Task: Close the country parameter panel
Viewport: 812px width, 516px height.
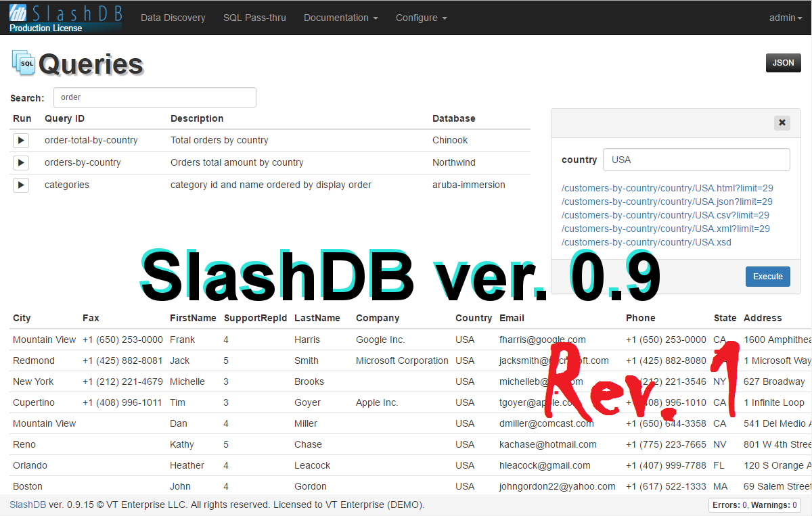Action: click(x=782, y=122)
